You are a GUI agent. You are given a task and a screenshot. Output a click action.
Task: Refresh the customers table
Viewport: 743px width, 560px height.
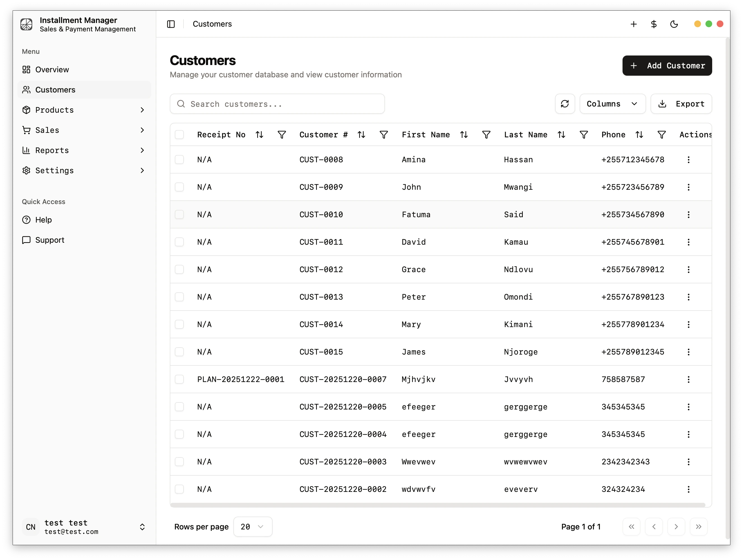tap(565, 104)
